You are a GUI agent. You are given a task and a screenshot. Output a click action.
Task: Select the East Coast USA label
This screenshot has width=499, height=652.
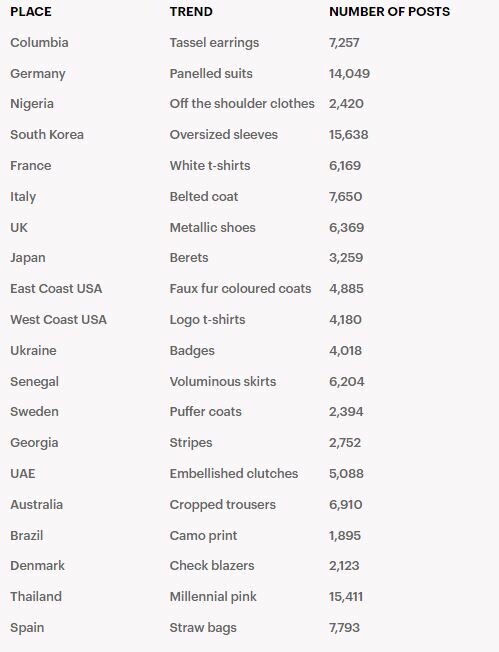point(56,289)
